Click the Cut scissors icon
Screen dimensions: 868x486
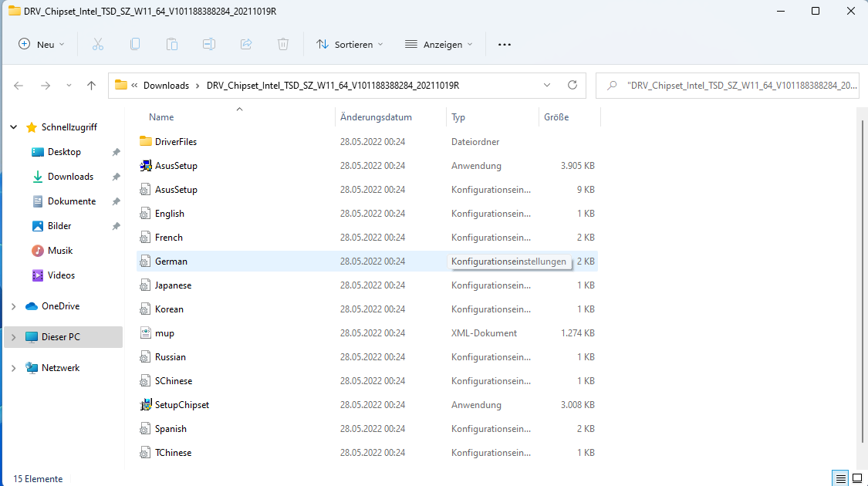tap(98, 44)
